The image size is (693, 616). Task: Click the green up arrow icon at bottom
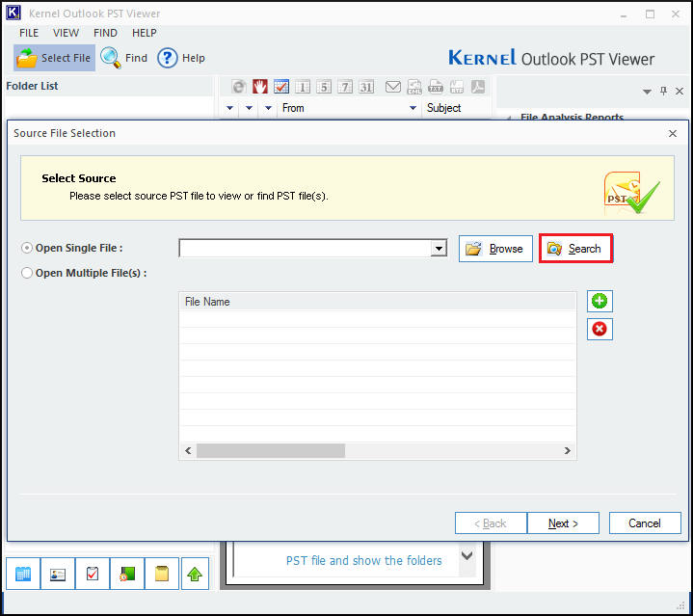point(195,574)
